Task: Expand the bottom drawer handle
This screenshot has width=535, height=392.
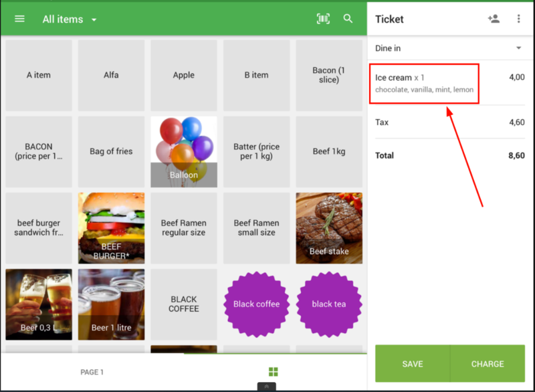Action: click(266, 387)
